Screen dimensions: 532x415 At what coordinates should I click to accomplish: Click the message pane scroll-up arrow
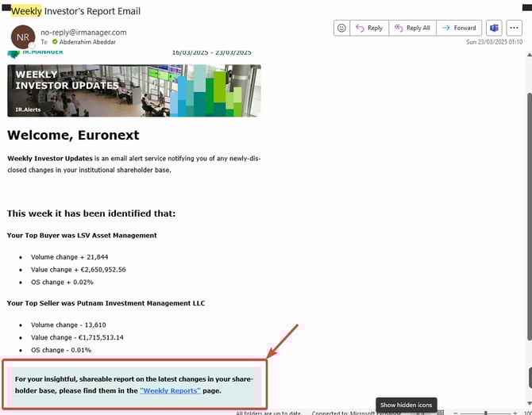pos(529,55)
